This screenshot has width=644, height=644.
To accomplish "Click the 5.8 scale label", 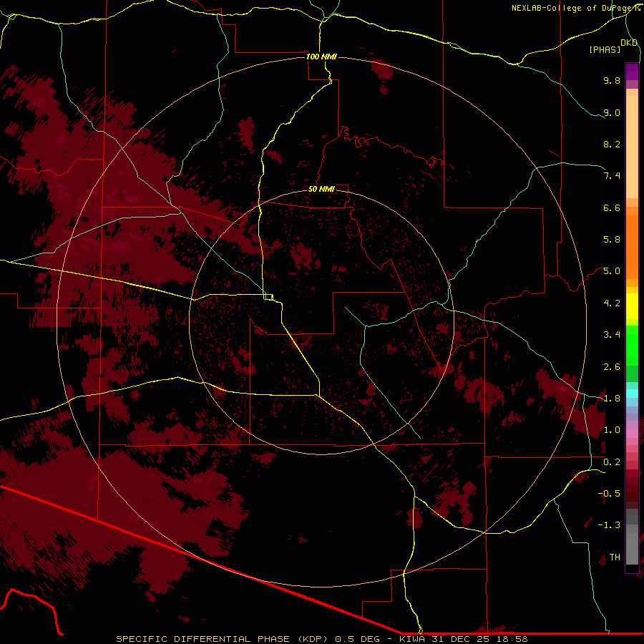I will 612,240.
